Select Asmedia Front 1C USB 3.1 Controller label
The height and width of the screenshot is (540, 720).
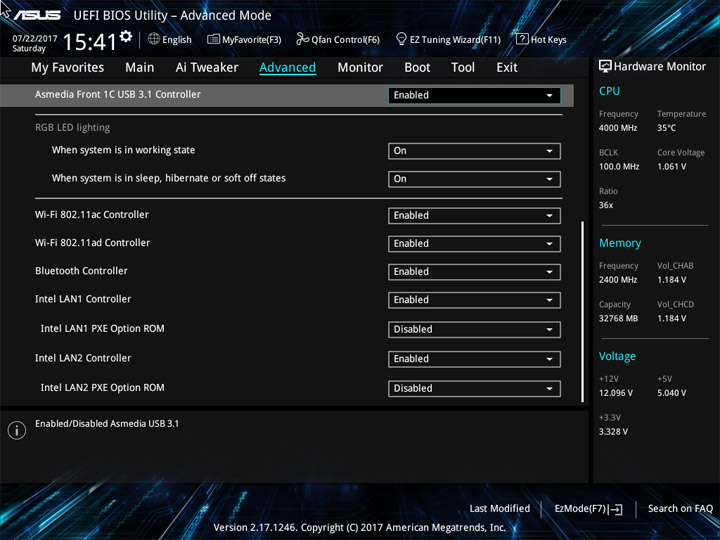[x=118, y=95]
